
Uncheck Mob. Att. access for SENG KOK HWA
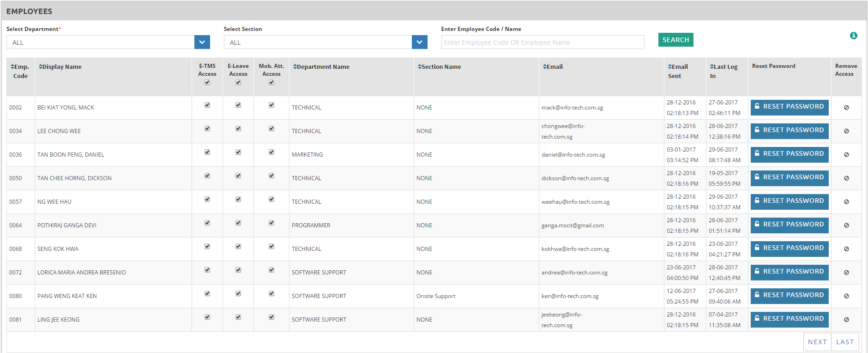[x=271, y=246]
